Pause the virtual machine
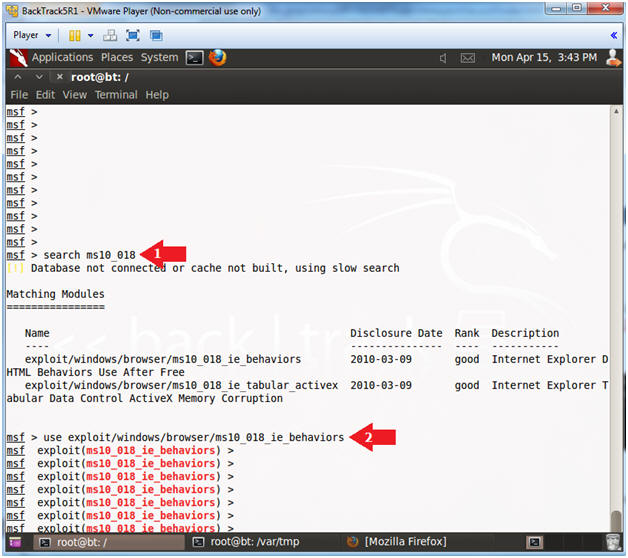The height and width of the screenshot is (558, 628). [x=74, y=36]
